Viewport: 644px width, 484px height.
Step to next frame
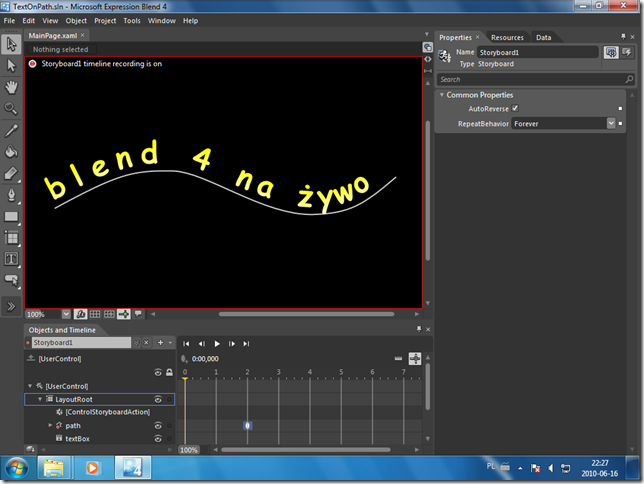pos(232,343)
